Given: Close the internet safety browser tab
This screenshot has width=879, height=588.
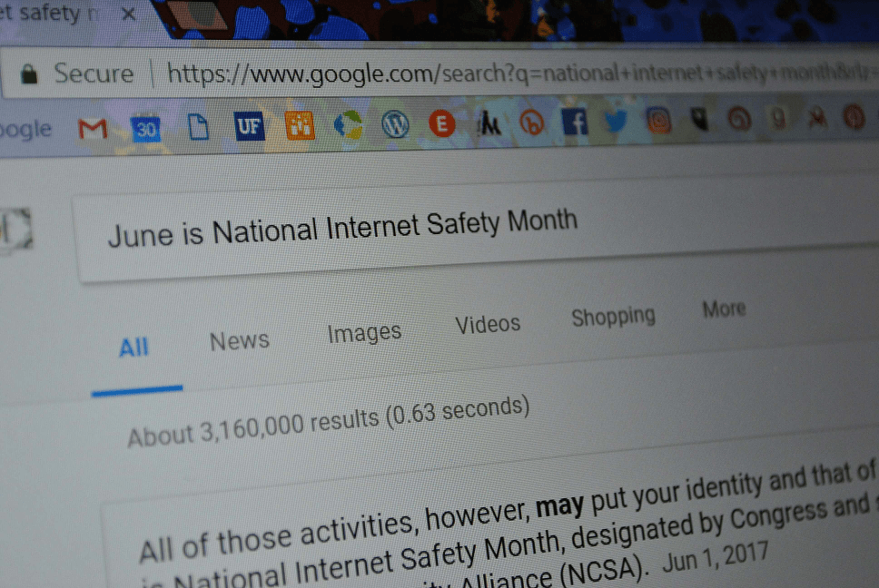Looking at the screenshot, I should [x=129, y=14].
